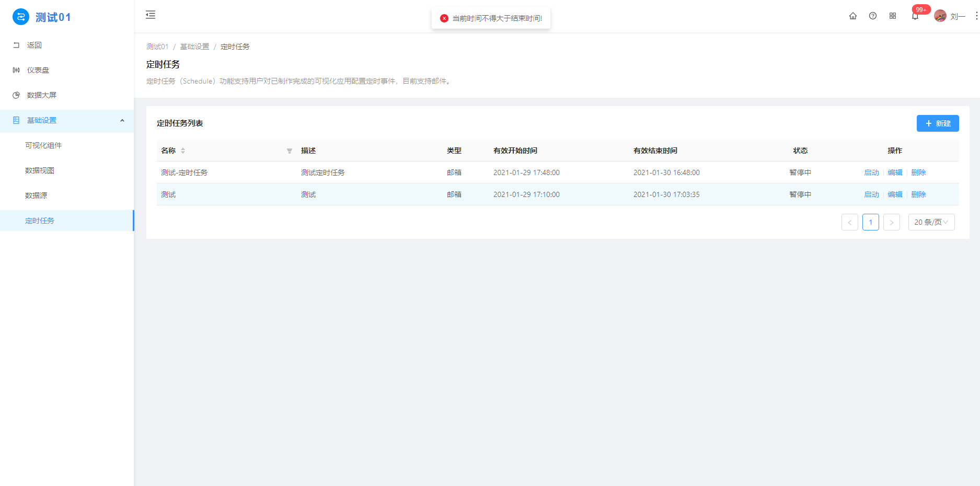Click the 有效结束时间 column header
This screenshot has width=980, height=486.
point(655,151)
